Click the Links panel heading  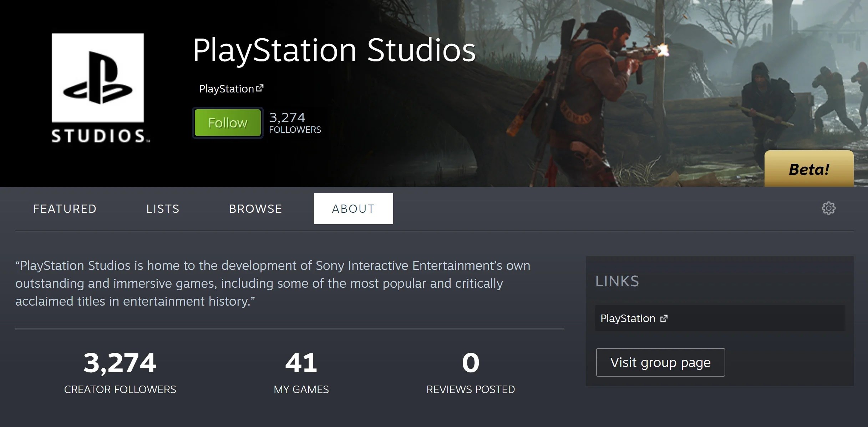pos(617,281)
